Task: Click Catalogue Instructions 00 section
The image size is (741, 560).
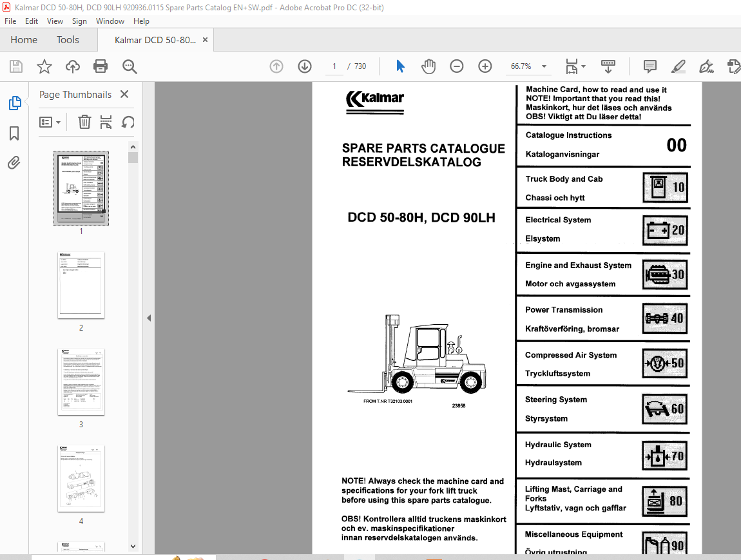Action: (604, 145)
